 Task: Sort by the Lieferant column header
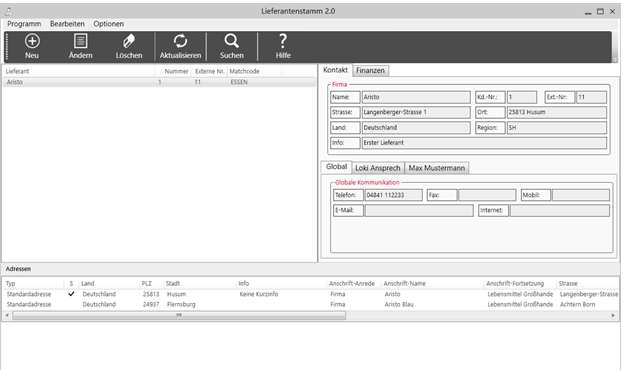(x=78, y=71)
